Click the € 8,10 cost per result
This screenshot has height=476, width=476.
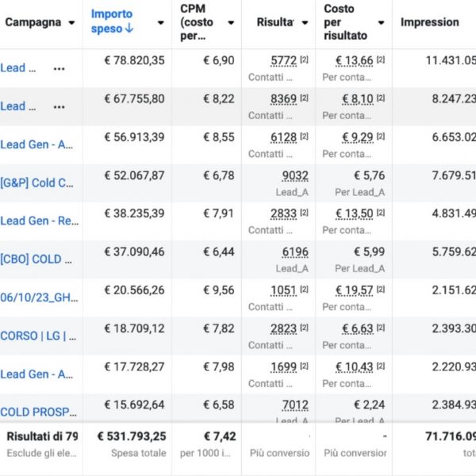coord(358,99)
